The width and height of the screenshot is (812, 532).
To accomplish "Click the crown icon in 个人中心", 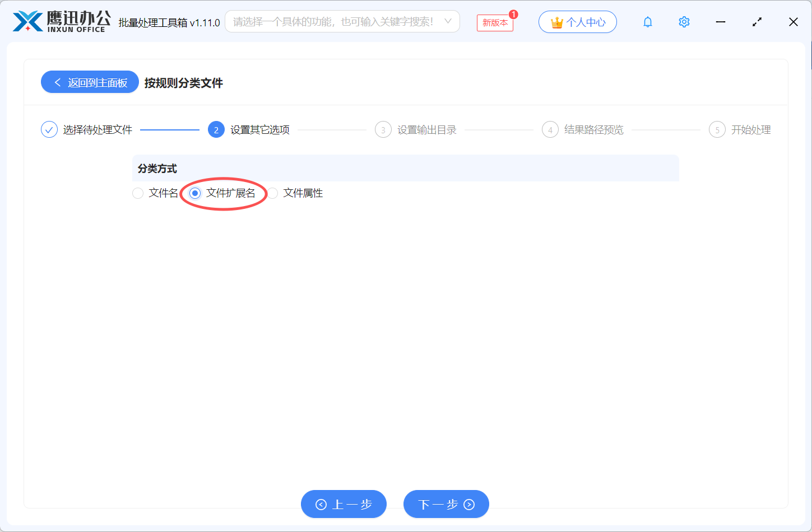I will (x=557, y=22).
